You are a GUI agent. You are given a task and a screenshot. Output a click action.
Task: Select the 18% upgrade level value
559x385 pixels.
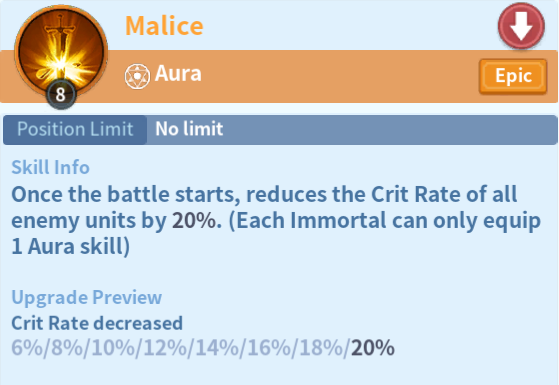(322, 348)
